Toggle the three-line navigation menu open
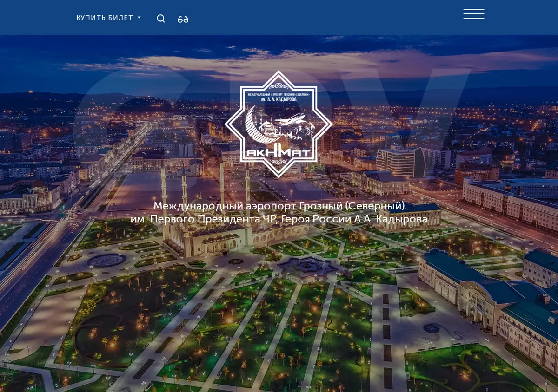 coord(473,14)
